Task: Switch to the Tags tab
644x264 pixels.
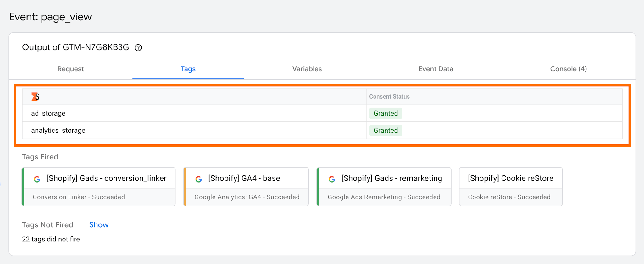Action: (x=188, y=69)
